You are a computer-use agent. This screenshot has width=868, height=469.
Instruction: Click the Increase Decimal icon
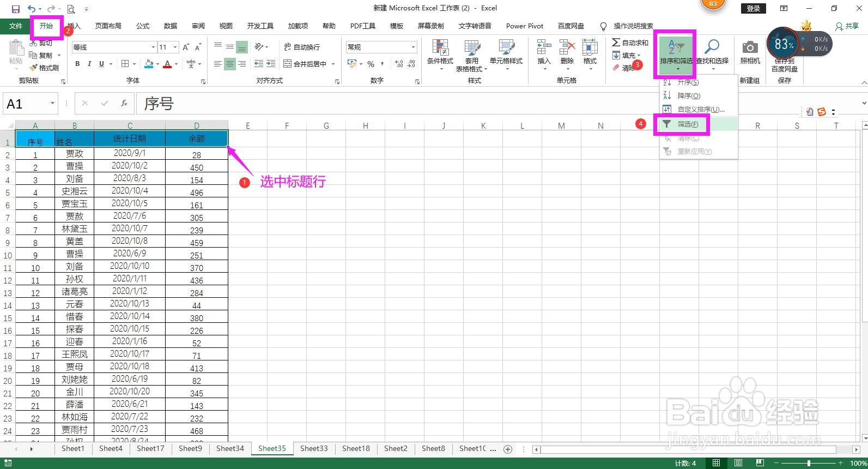point(399,64)
